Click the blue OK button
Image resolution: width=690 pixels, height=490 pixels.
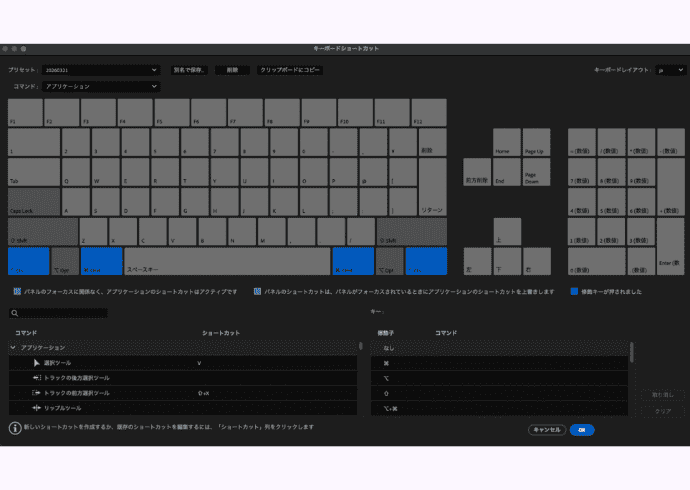pos(582,429)
